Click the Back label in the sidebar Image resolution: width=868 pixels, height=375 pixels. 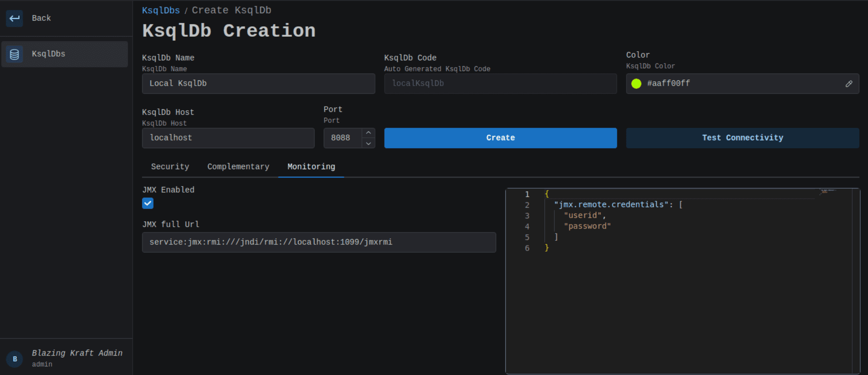point(41,18)
